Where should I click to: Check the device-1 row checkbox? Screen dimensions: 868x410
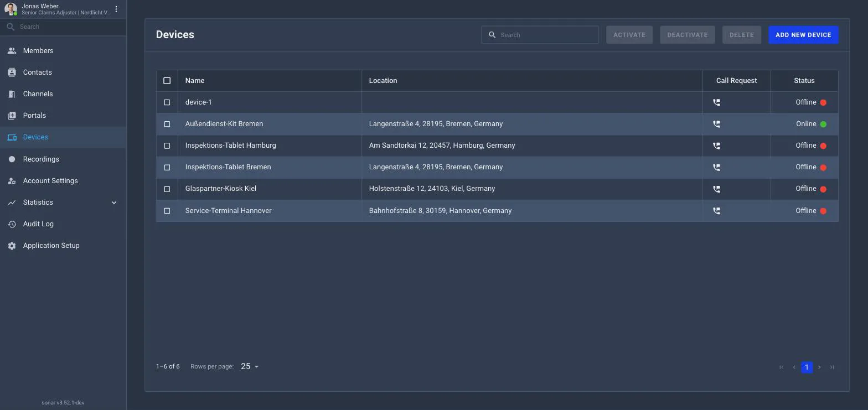[x=167, y=102]
